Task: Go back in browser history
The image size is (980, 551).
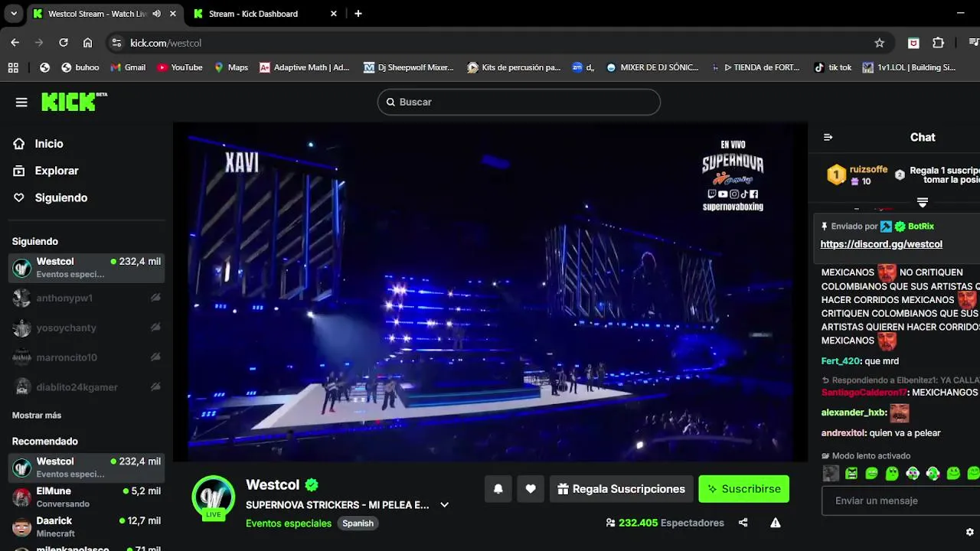Action: click(15, 43)
